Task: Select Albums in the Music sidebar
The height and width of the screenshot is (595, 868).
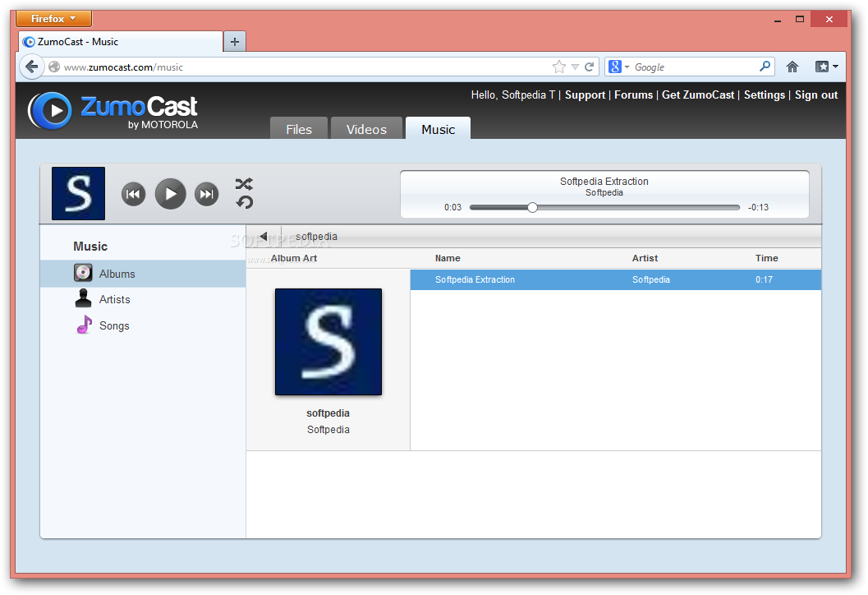Action: (143, 274)
